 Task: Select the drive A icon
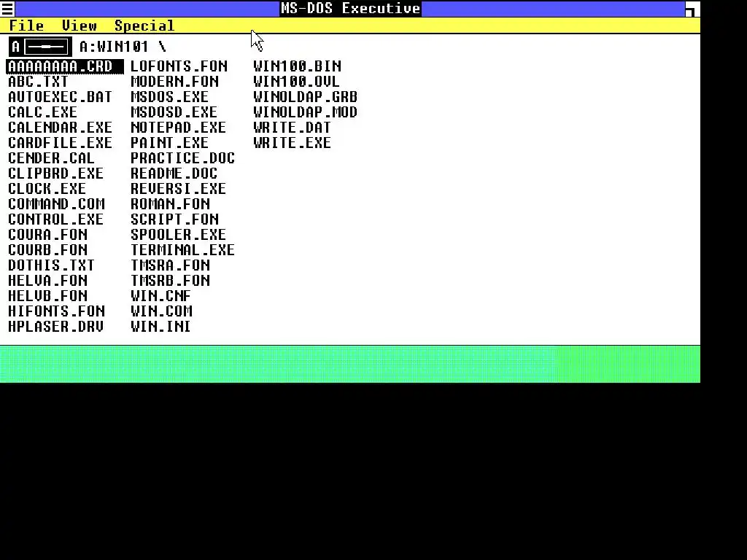coord(41,47)
